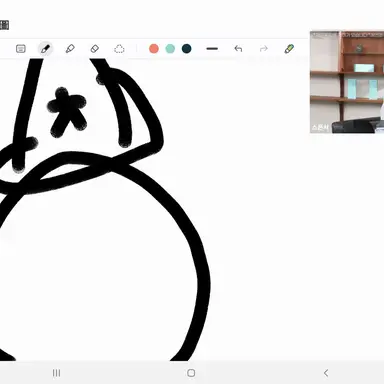
Task: Open Android recent apps button
Action: [x=57, y=373]
